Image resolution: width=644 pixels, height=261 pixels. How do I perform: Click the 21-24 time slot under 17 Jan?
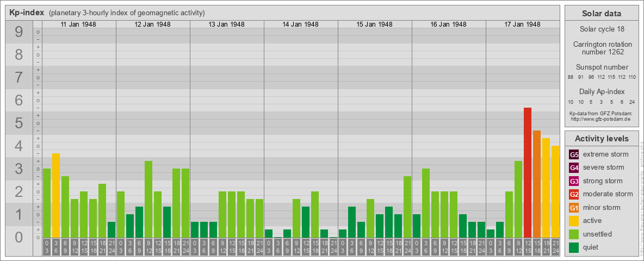tap(555, 247)
